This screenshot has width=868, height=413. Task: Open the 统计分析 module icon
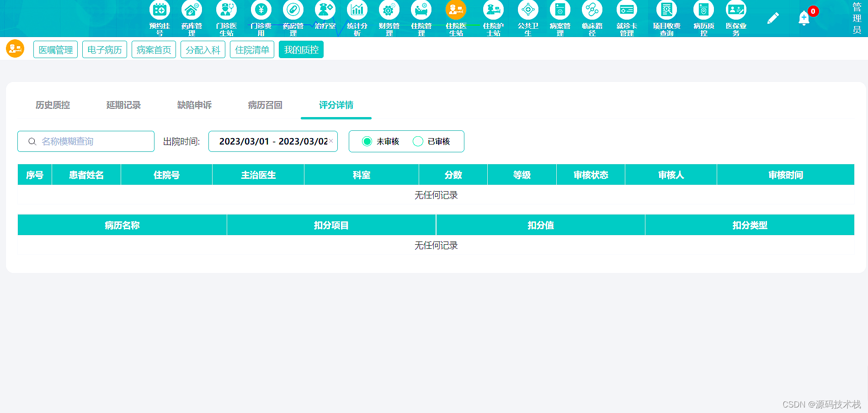coord(357,10)
